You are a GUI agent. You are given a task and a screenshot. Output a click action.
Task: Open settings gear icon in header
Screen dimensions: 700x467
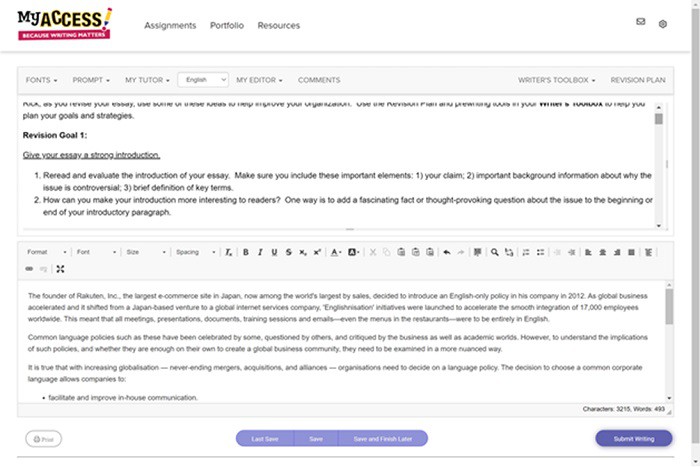coord(662,23)
